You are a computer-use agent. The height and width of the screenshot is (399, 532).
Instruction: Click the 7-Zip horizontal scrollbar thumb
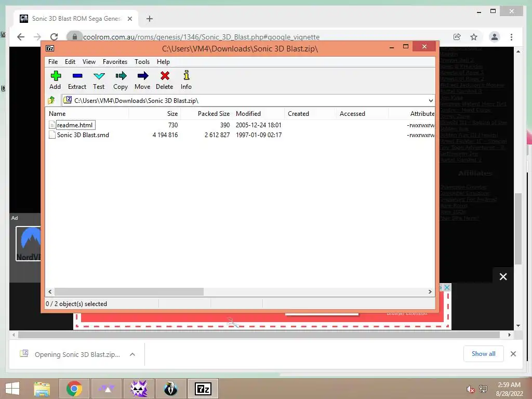(x=129, y=291)
